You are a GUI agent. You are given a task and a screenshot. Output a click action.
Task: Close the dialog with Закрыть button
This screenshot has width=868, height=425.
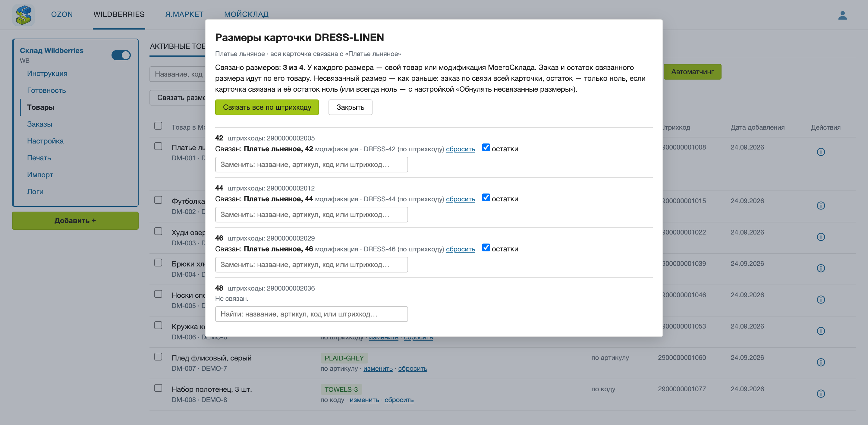coord(351,107)
